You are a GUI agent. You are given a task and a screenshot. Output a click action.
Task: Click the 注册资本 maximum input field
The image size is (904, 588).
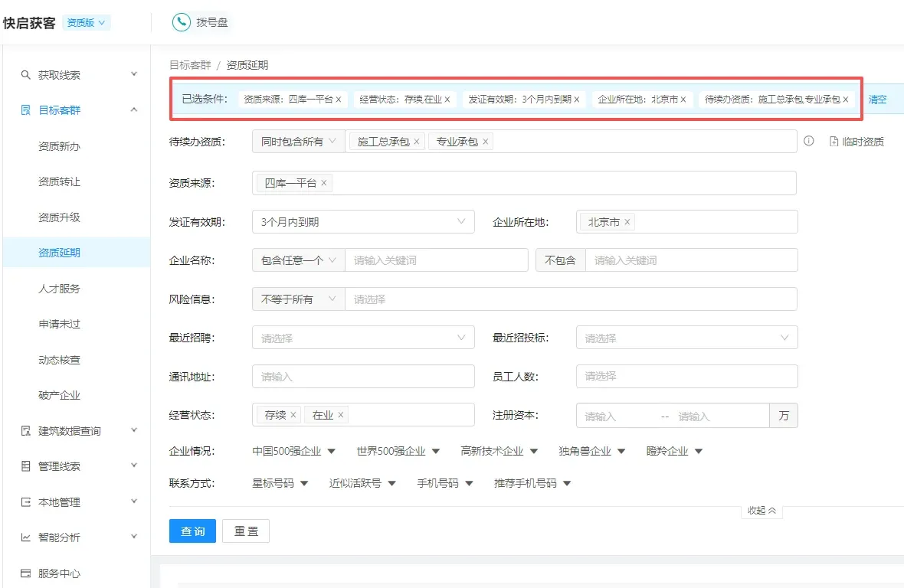(721, 416)
